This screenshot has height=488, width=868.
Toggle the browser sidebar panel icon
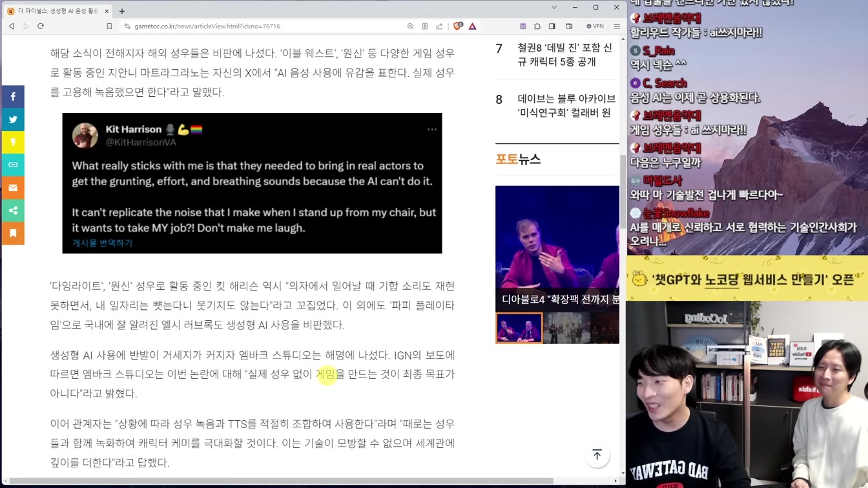[x=552, y=26]
